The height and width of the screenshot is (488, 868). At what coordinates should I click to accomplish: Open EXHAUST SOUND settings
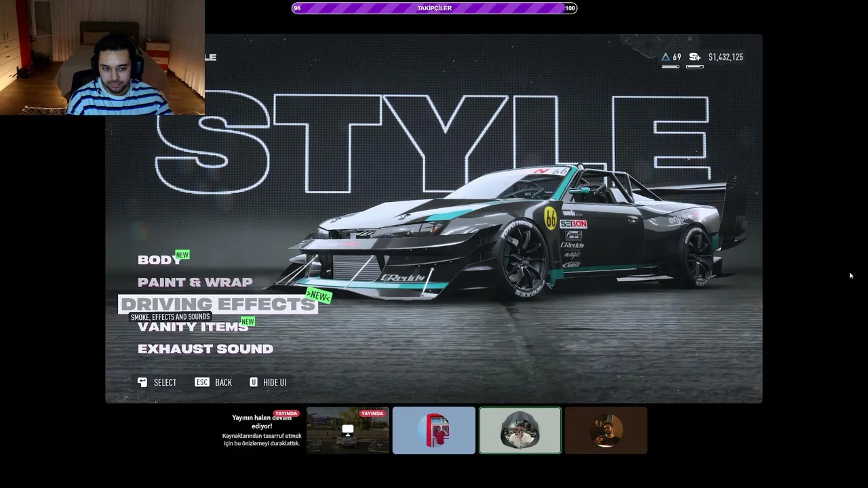pyautogui.click(x=205, y=349)
